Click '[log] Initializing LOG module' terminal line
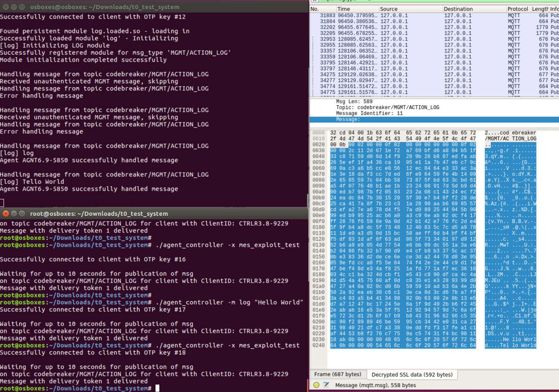 tap(55, 45)
